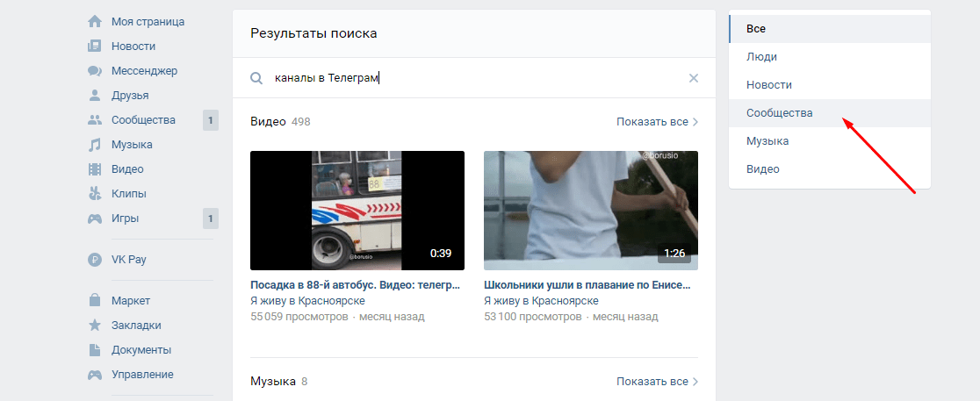
Task: Expand all videos via Показать все
Action: pyautogui.click(x=657, y=122)
